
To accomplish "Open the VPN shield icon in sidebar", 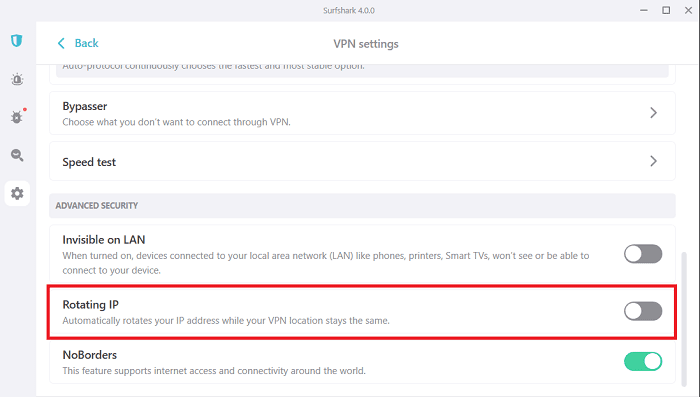I will tap(17, 41).
